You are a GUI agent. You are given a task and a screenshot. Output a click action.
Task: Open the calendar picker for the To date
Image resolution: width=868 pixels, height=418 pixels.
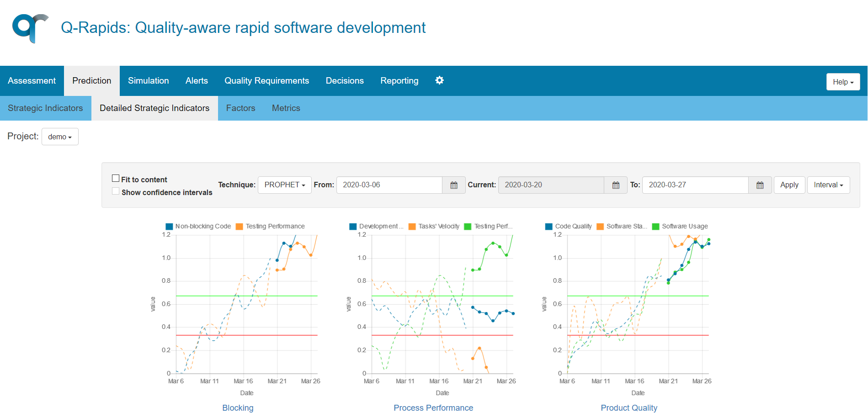point(760,185)
